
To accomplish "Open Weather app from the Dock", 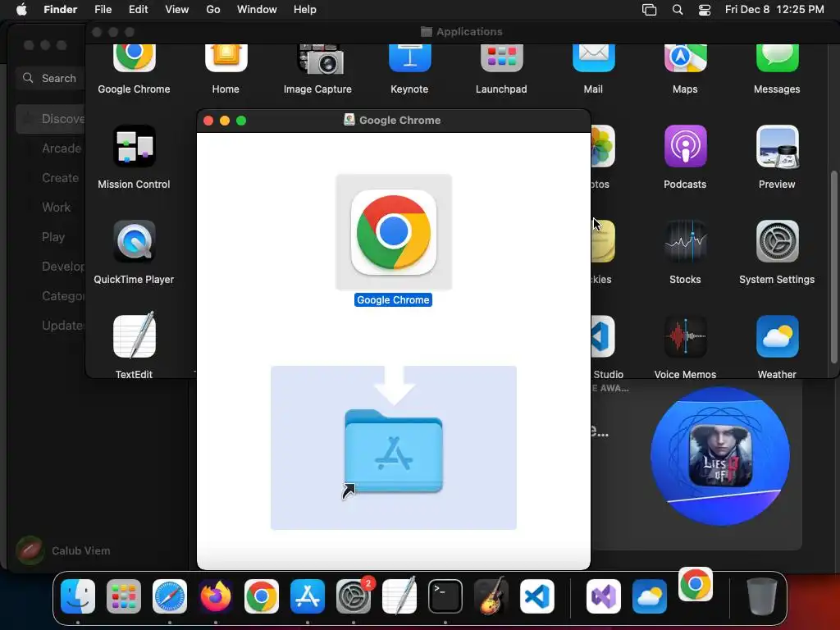I will pos(650,596).
